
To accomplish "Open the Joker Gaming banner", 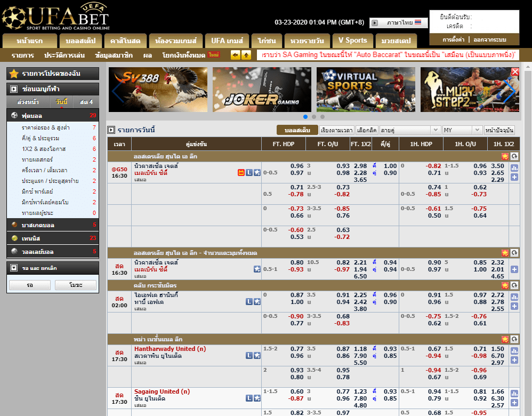I will coord(262,90).
